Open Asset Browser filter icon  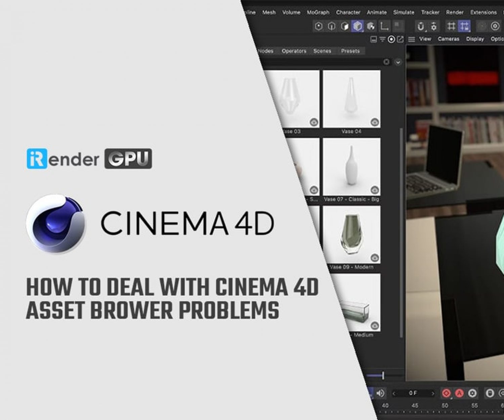point(382,39)
